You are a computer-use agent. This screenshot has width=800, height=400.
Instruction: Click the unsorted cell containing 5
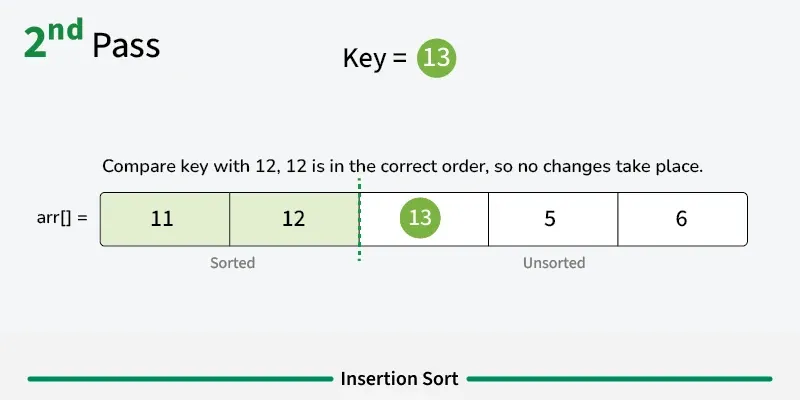[550, 219]
